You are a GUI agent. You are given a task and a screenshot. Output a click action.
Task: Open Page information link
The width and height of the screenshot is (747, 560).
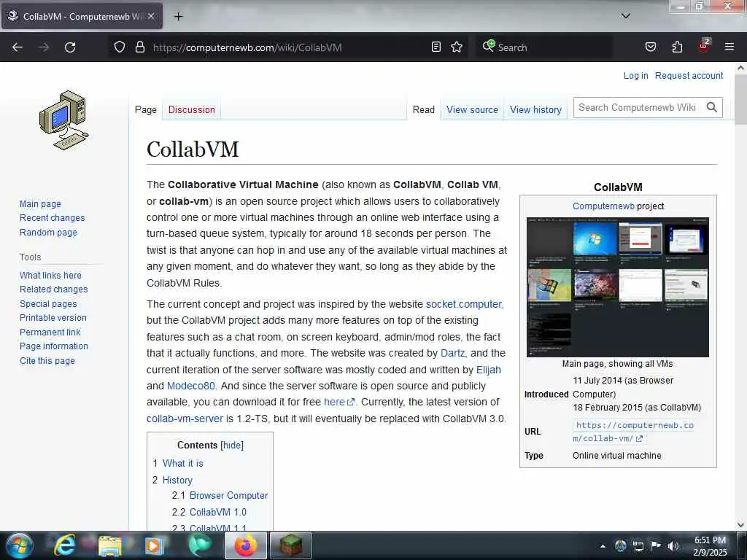click(54, 346)
